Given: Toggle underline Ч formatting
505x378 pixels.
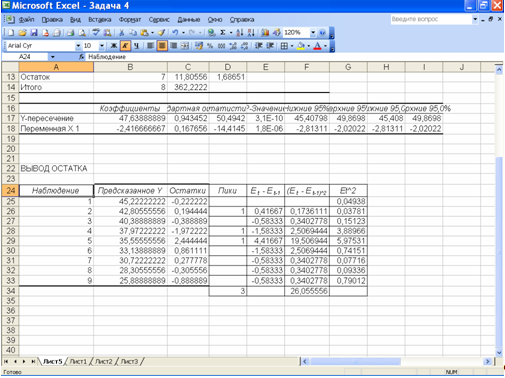Looking at the screenshot, I should click(x=136, y=46).
